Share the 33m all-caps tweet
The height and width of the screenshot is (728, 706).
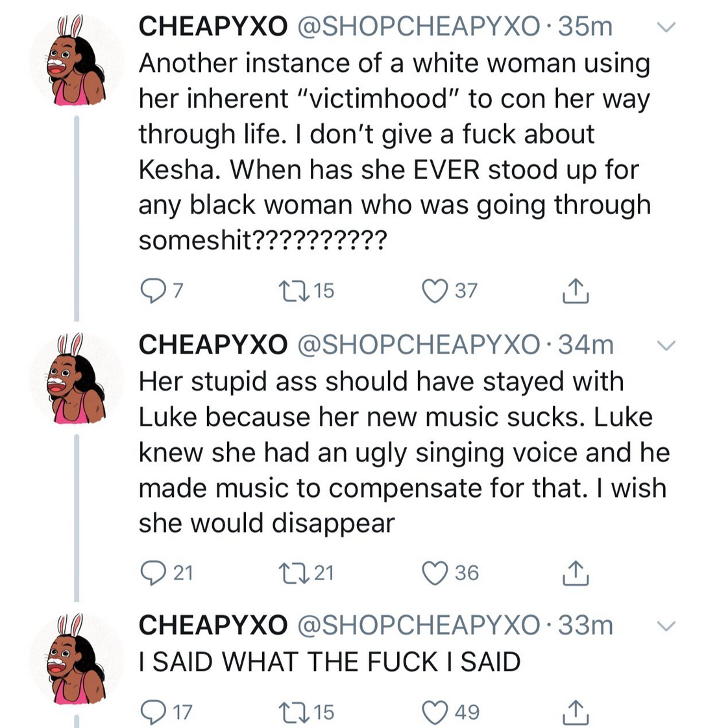click(575, 712)
